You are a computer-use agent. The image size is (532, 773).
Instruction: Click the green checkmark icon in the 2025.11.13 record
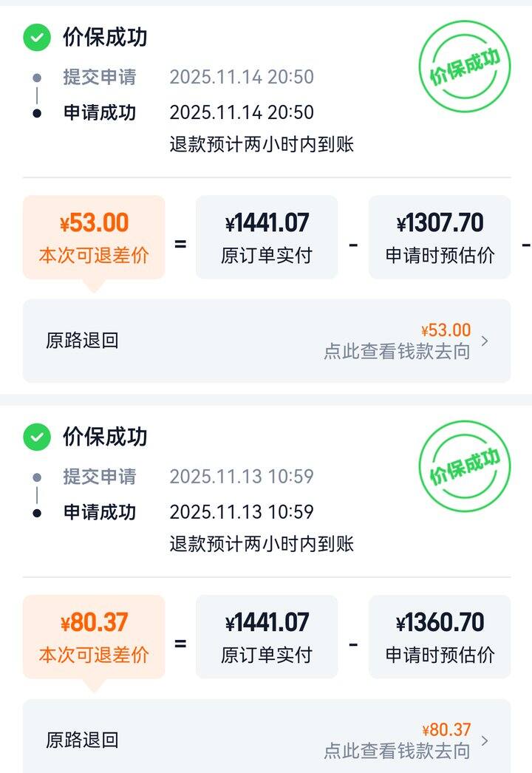(36, 437)
